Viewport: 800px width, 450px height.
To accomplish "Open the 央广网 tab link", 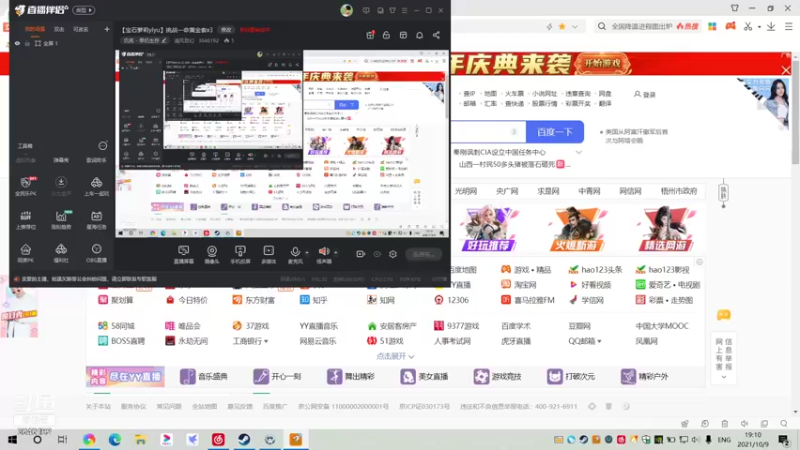I will point(507,191).
